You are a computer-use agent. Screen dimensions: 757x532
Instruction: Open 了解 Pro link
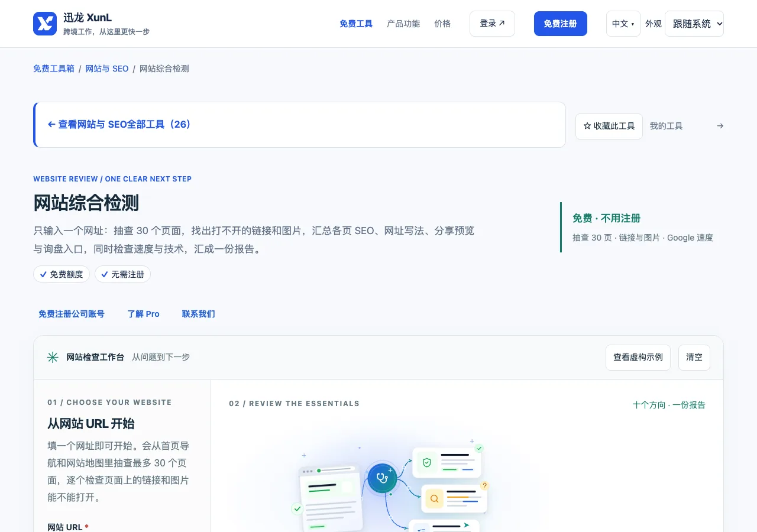pyautogui.click(x=144, y=314)
